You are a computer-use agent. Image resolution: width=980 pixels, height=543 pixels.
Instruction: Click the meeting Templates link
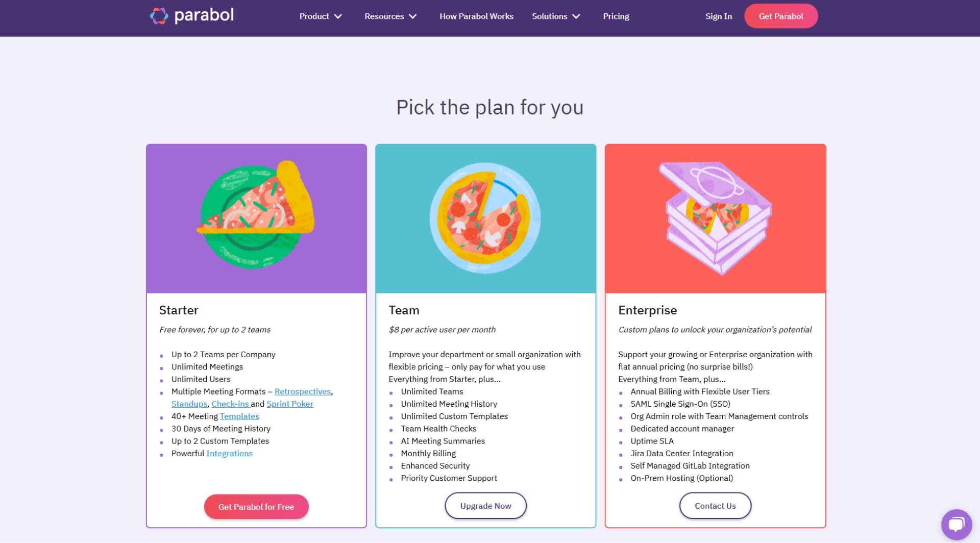[239, 416]
